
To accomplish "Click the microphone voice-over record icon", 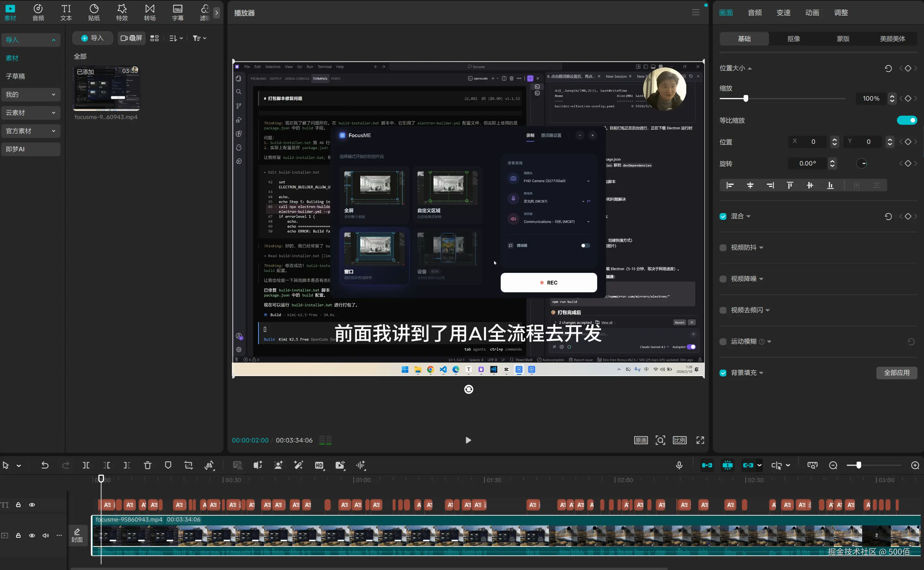I will click(x=679, y=465).
